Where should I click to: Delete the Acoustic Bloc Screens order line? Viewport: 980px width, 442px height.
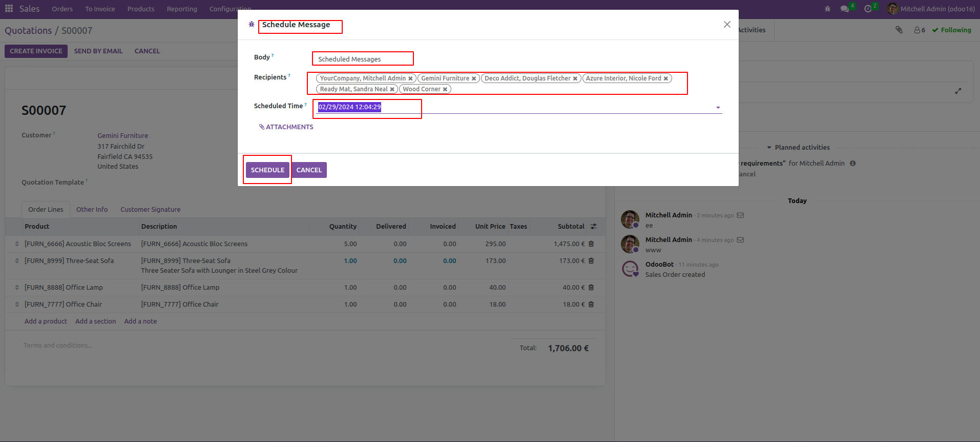tap(591, 244)
